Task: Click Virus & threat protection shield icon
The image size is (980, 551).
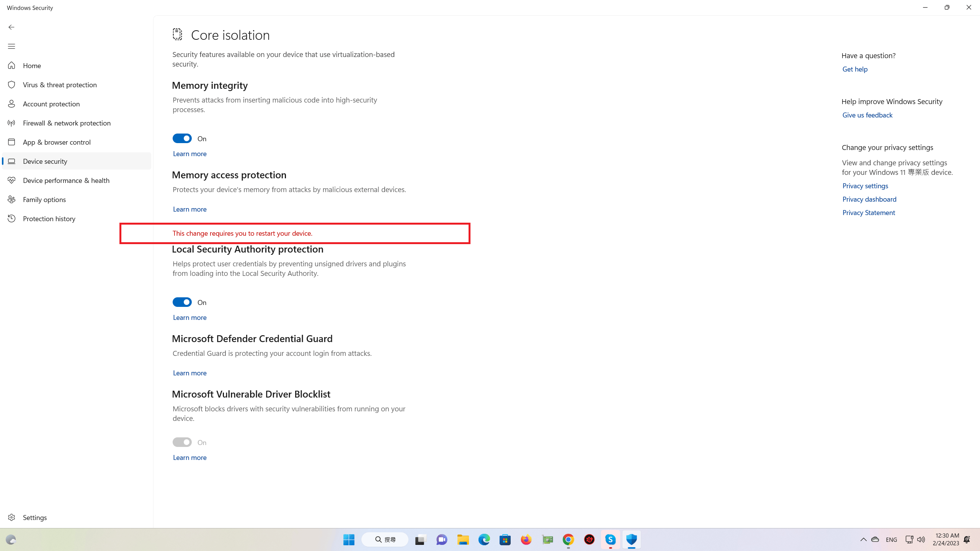Action: (11, 85)
